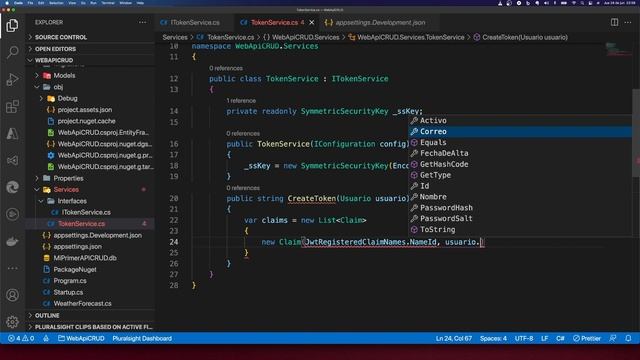Screen dimensions: 640x360
Task: Open the Visual Studio-style sidebar icon
Action: tap(12, 160)
